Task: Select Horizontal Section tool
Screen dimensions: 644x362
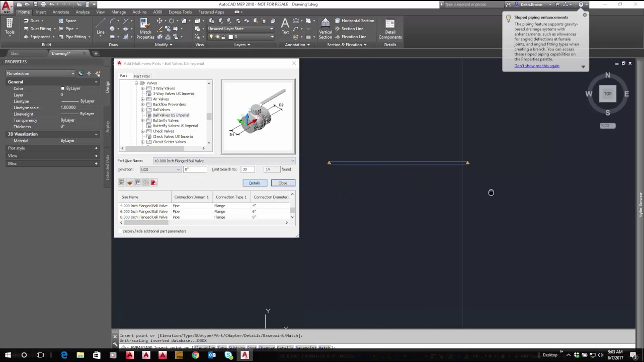Action: pyautogui.click(x=354, y=21)
